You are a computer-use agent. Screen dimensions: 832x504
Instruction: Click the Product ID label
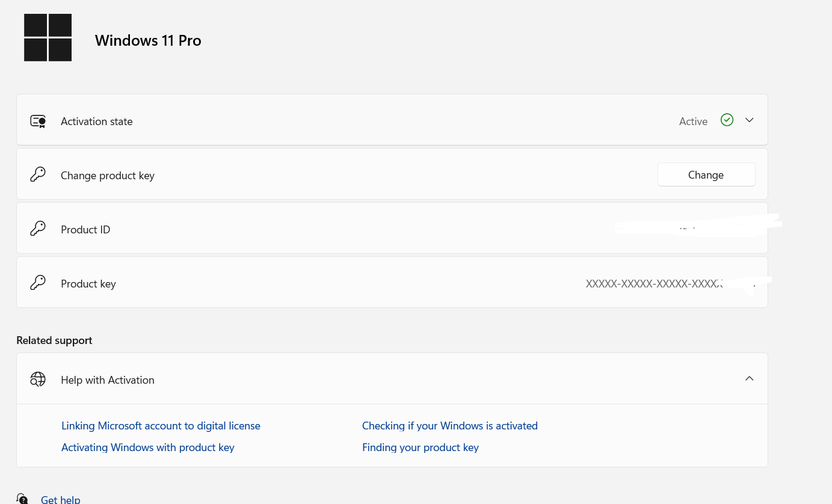pyautogui.click(x=85, y=230)
